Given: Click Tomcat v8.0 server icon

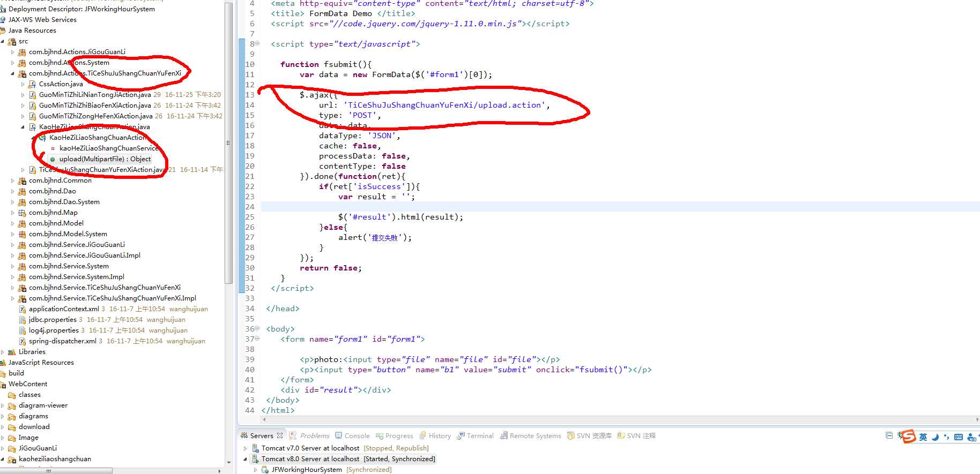Looking at the screenshot, I should pos(255,459).
